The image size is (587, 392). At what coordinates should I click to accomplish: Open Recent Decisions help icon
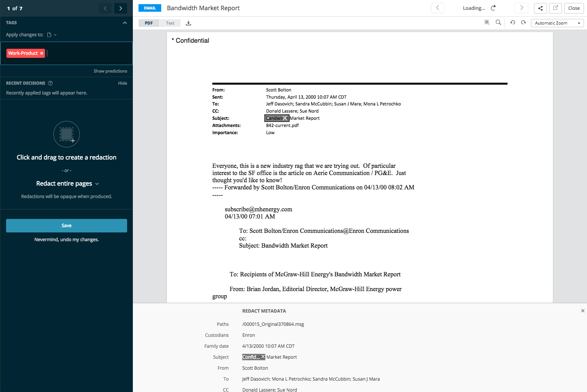50,83
